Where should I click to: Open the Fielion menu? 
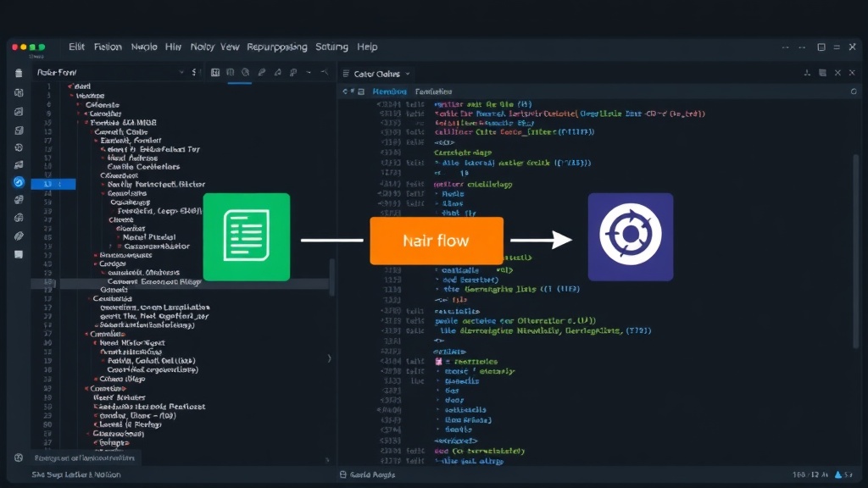coord(108,47)
